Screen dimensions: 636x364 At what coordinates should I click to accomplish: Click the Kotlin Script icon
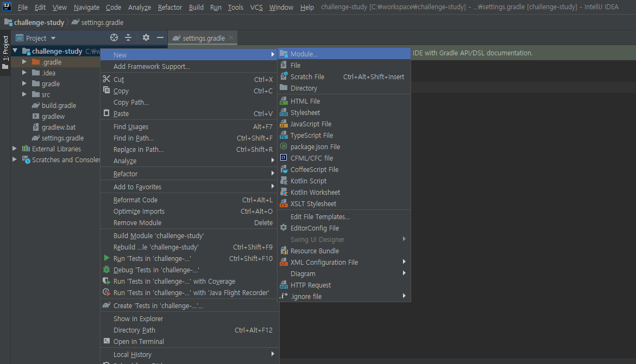(x=284, y=181)
